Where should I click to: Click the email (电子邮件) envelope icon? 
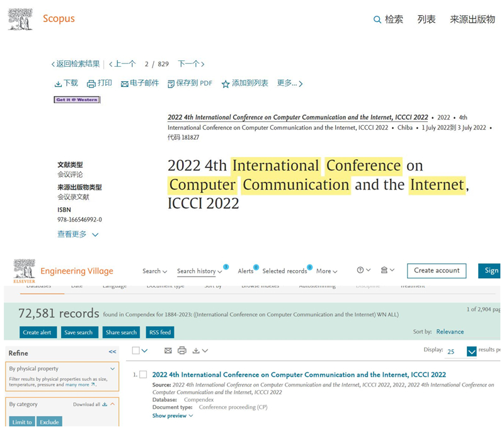coord(125,84)
